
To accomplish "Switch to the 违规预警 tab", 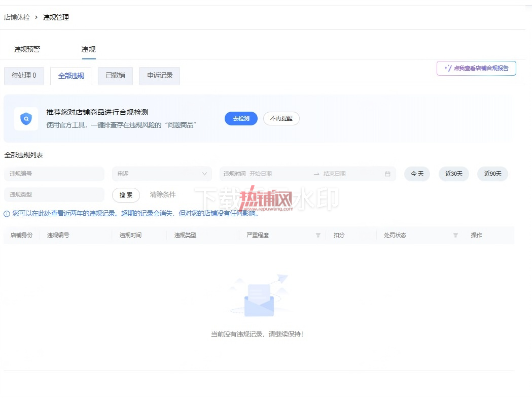I will (27, 50).
